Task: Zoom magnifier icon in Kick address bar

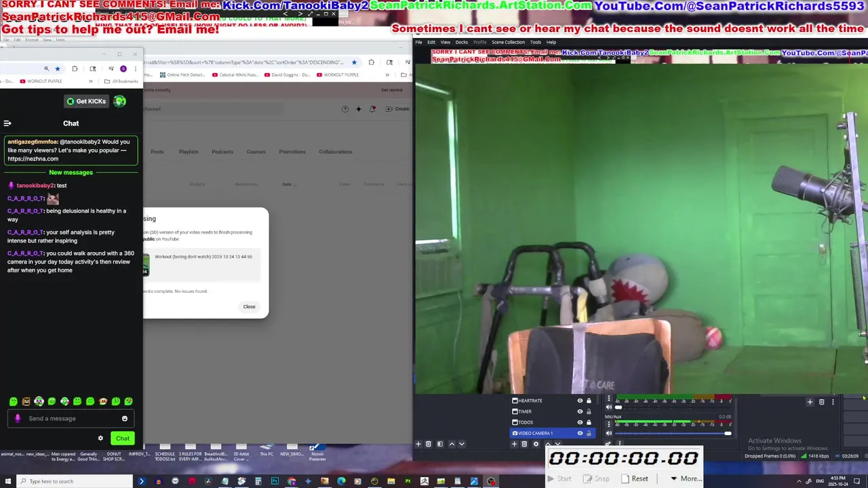Action: point(46,68)
